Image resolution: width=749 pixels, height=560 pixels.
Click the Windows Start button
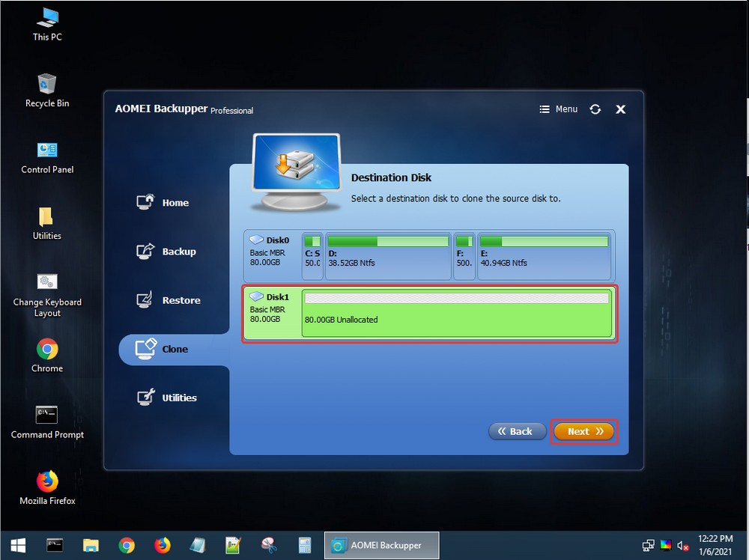18,545
